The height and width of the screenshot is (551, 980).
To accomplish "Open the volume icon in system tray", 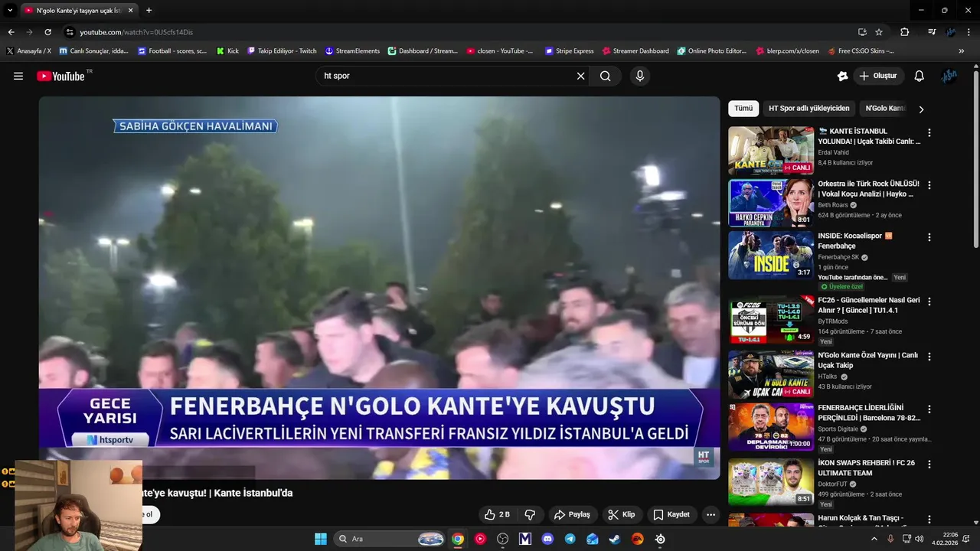I will [919, 539].
